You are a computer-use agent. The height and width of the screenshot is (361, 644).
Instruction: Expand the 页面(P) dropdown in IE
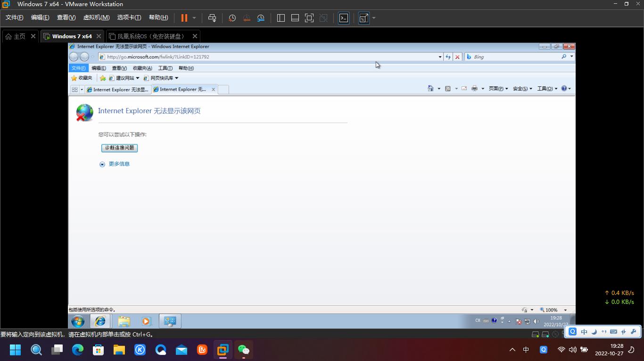[x=498, y=89]
